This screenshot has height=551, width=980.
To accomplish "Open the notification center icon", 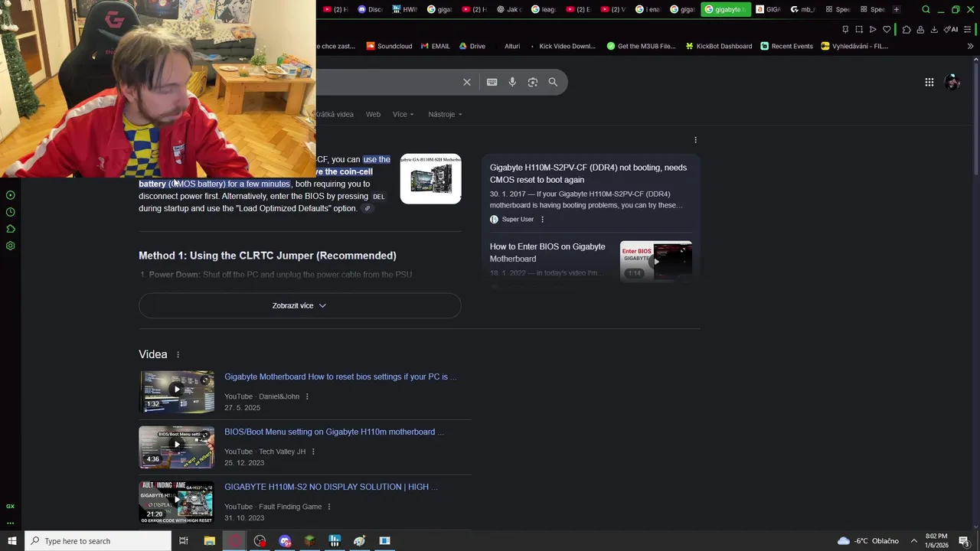I will [964, 541].
